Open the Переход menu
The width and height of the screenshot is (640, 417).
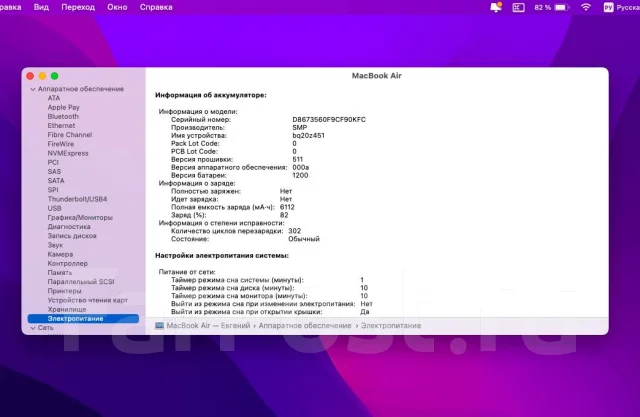pyautogui.click(x=78, y=7)
